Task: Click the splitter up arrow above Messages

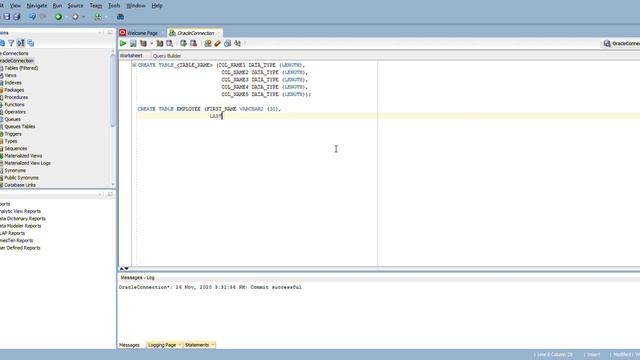Action: (121, 269)
